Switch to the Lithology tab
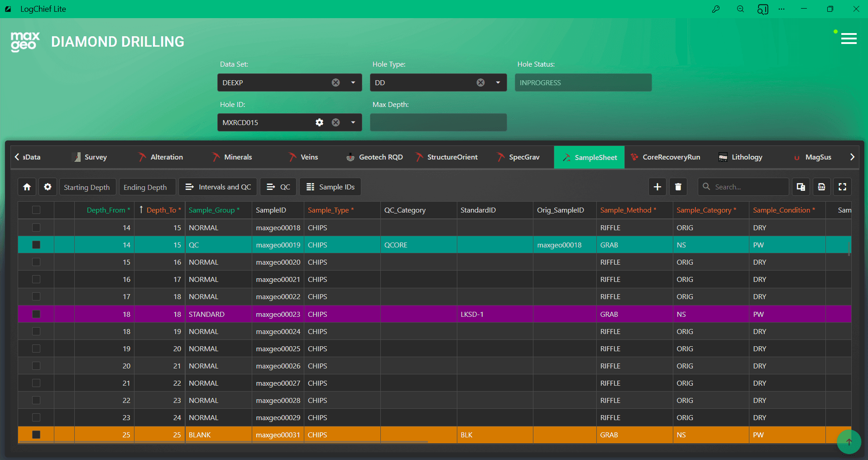Image resolution: width=868 pixels, height=460 pixels. pyautogui.click(x=741, y=157)
